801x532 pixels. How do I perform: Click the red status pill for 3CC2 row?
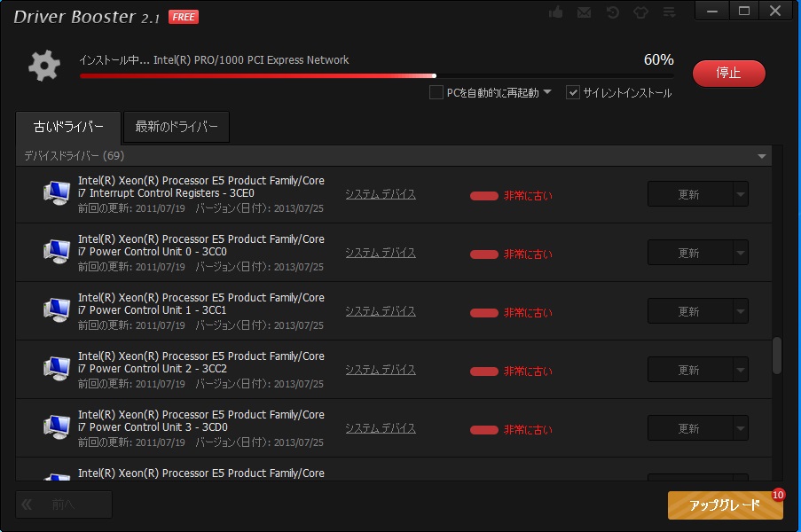[483, 372]
